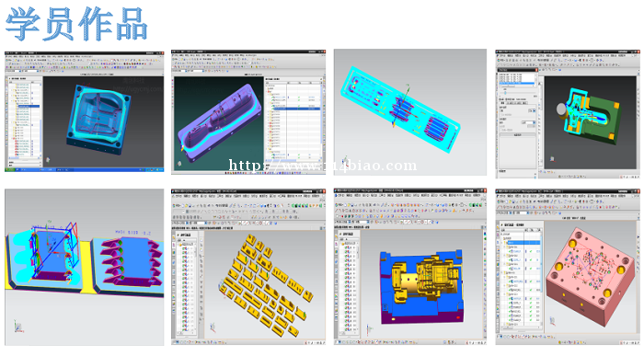This screenshot has width=644, height=356.
Task: Select highlighted blue row in green block dialog list
Action: click(517, 84)
